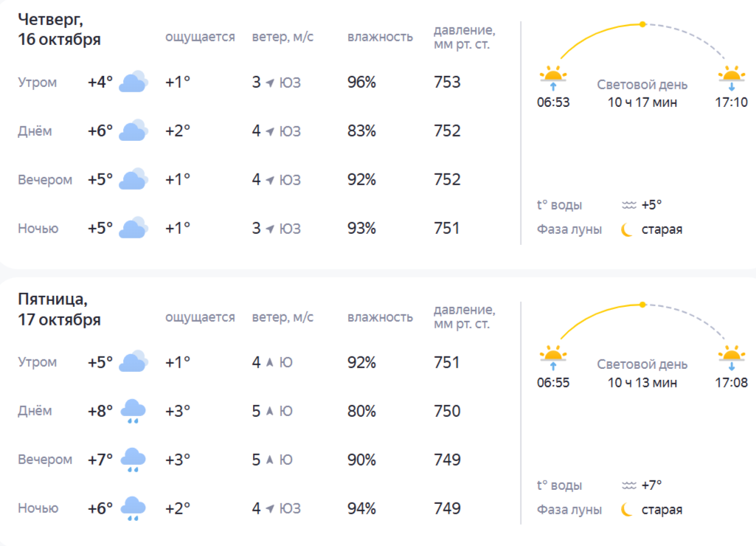Click Thursday sunset icon above 17:10
This screenshot has height=546, width=756.
click(731, 77)
